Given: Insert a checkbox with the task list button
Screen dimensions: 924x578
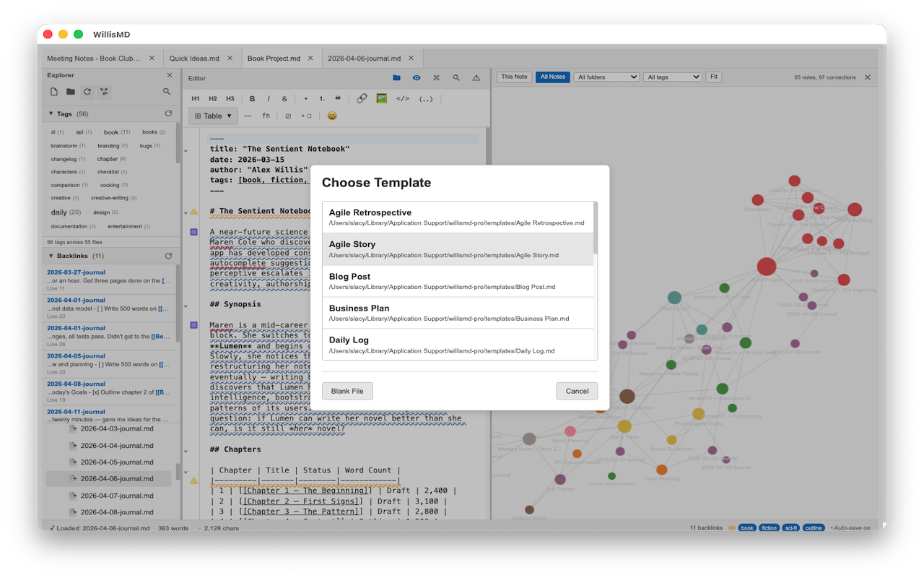Looking at the screenshot, I should 288,116.
